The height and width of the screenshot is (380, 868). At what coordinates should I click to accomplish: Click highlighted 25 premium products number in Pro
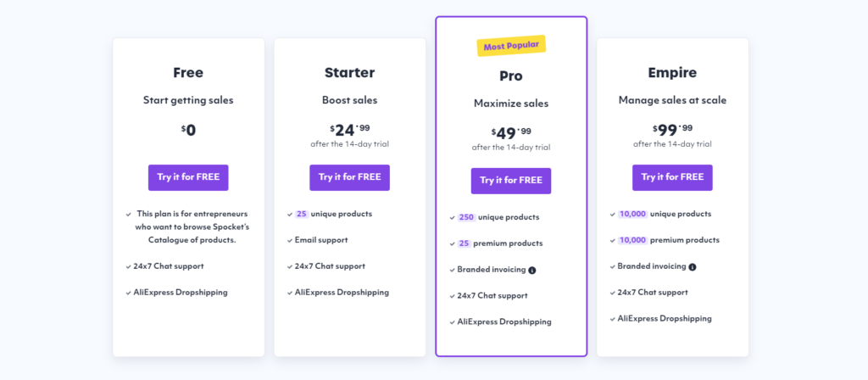(x=465, y=243)
